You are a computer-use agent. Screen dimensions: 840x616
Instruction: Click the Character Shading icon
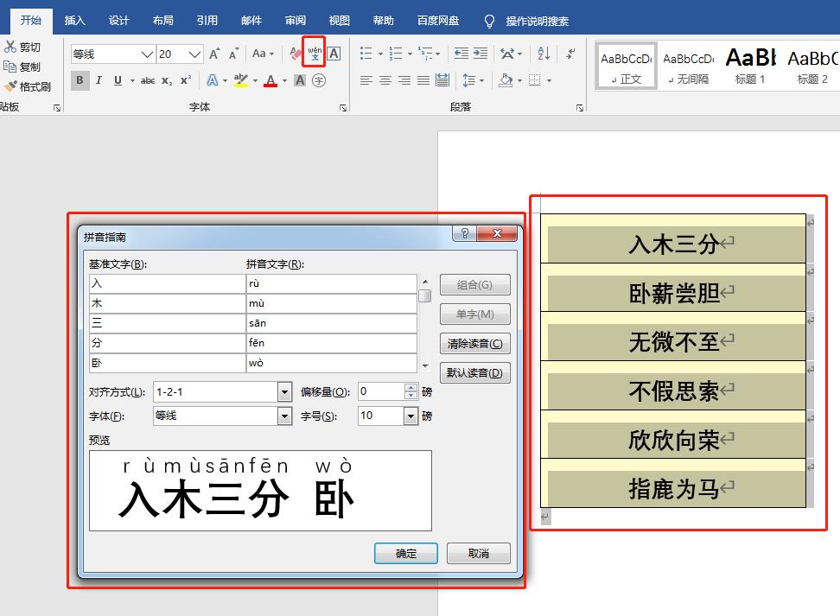(x=298, y=80)
